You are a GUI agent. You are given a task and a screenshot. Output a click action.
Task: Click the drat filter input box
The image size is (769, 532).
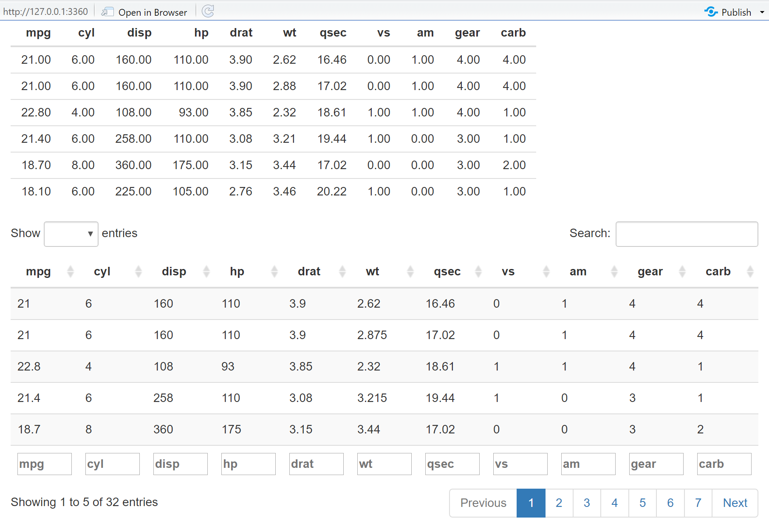tap(317, 464)
